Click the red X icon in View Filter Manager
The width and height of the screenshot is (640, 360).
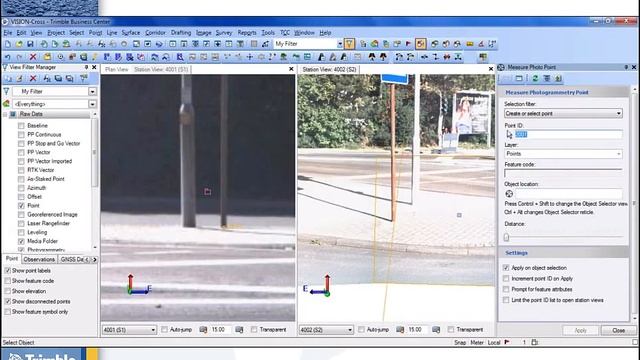33,78
